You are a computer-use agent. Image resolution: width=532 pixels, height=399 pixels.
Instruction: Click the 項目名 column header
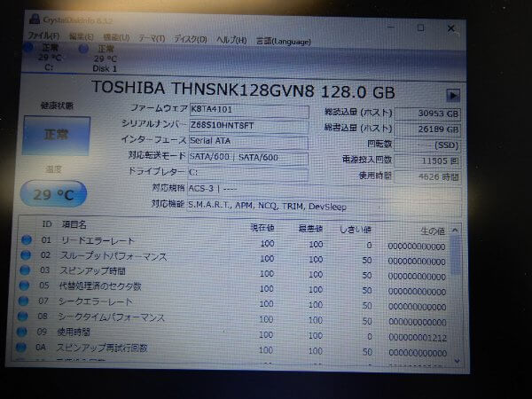(74, 224)
